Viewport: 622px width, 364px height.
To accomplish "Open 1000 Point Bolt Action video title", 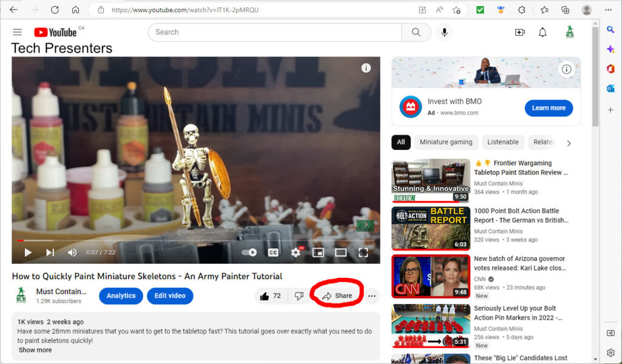I will 521,215.
